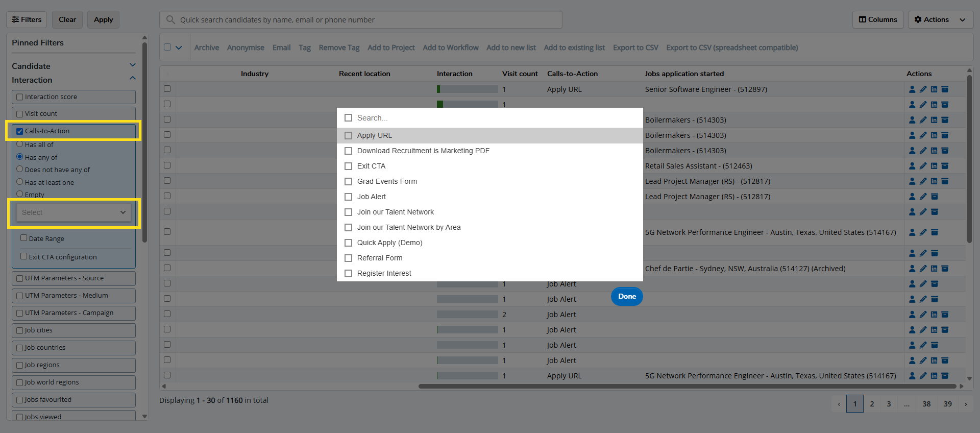Screen dimensions: 980x433
Task: Enable the Interaction score filter checkbox
Action: 20,97
